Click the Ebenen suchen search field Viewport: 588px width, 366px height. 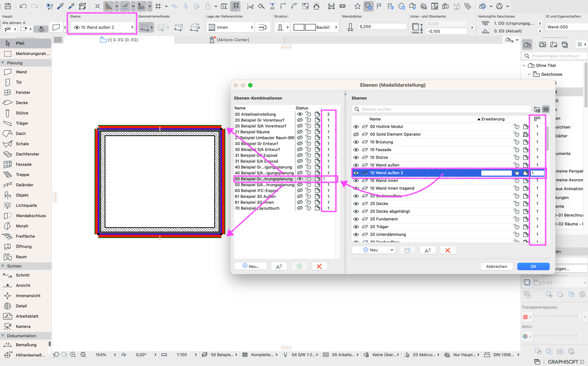[x=441, y=109]
